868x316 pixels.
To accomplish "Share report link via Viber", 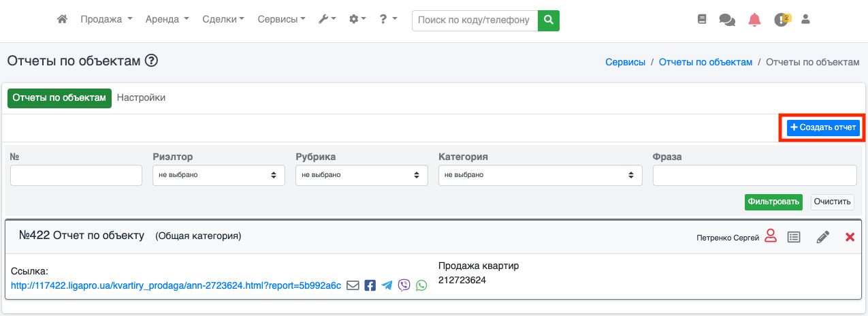I will point(404,285).
